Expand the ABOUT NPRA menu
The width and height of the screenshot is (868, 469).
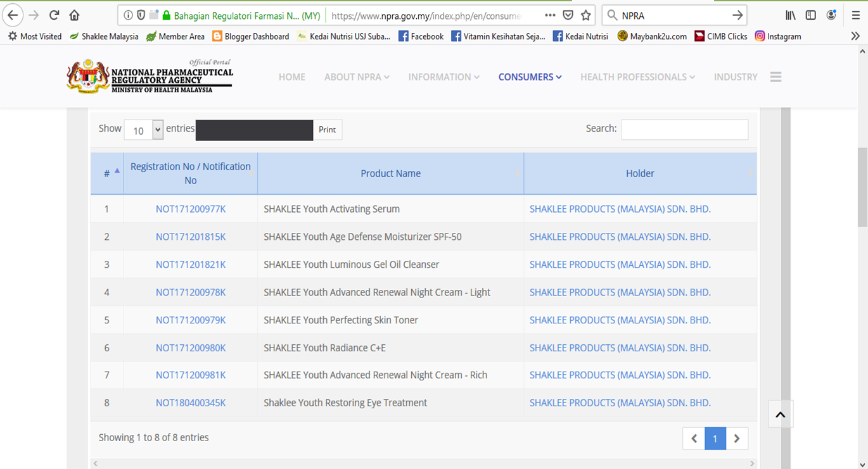357,77
